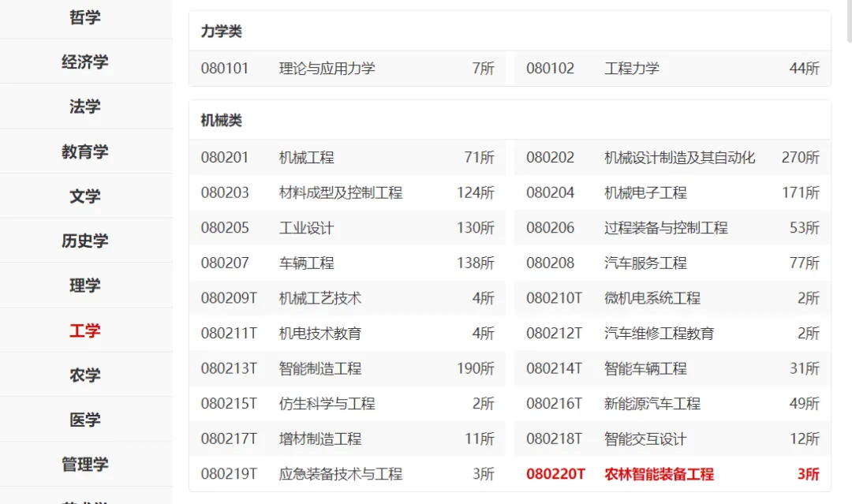Open major 工程力学
This screenshot has width=852, height=504.
[x=632, y=69]
